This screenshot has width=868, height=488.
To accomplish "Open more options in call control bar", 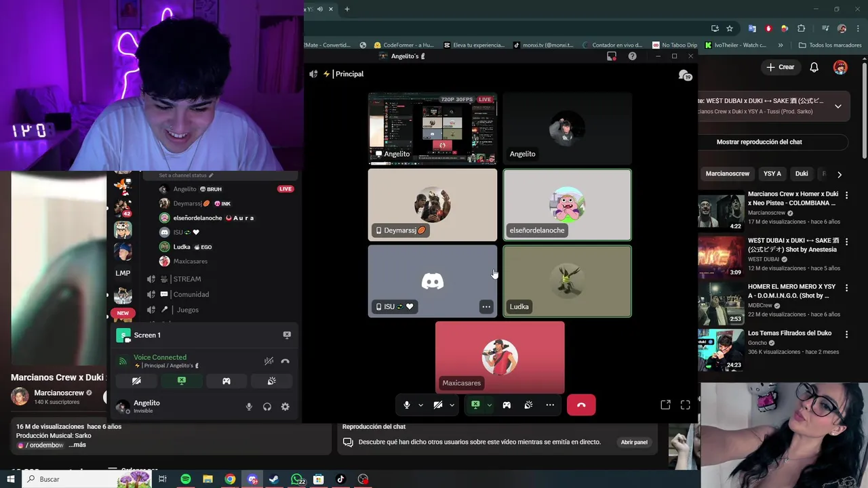I will (550, 405).
